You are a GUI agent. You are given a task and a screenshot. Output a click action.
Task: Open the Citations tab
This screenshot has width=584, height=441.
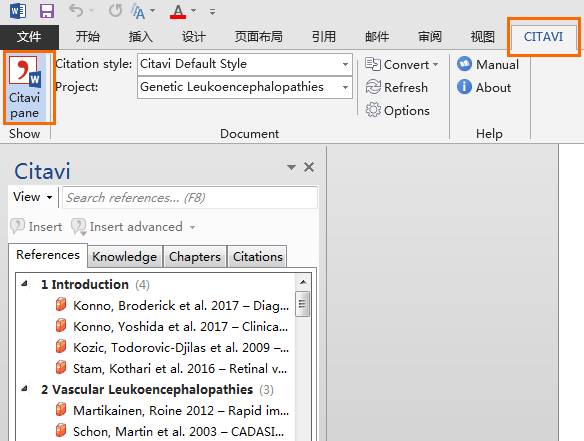coord(257,256)
